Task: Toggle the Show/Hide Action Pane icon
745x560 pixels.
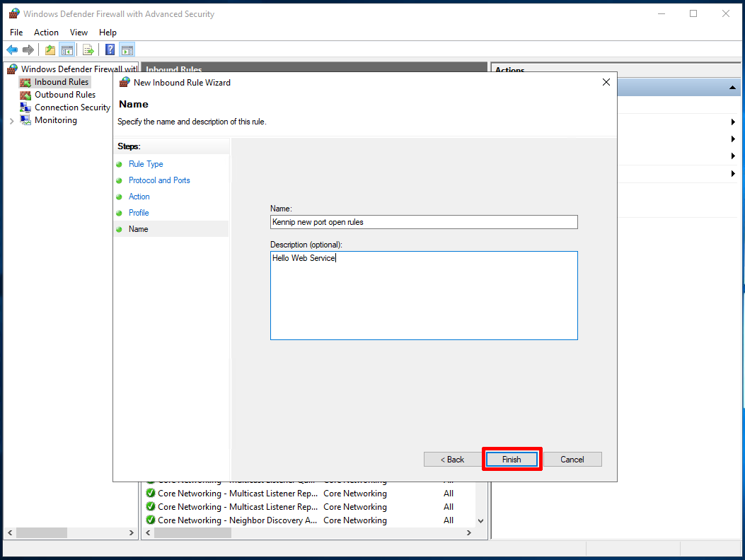Action: click(x=127, y=49)
